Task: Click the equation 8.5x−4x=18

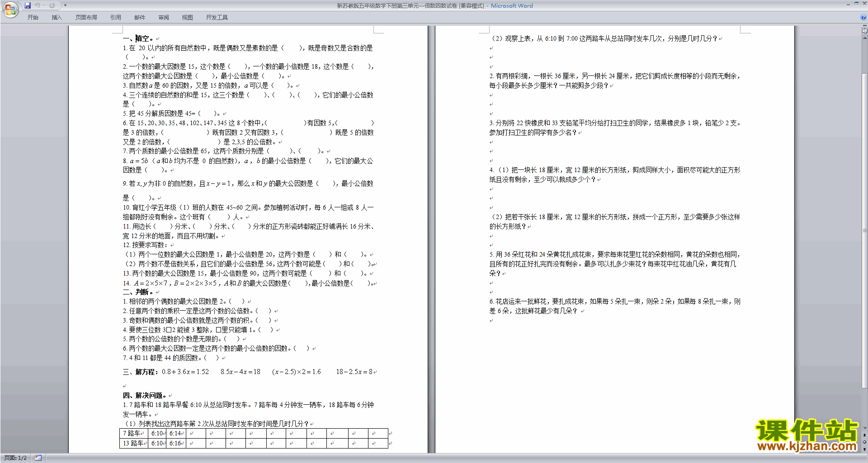Action: (241, 372)
